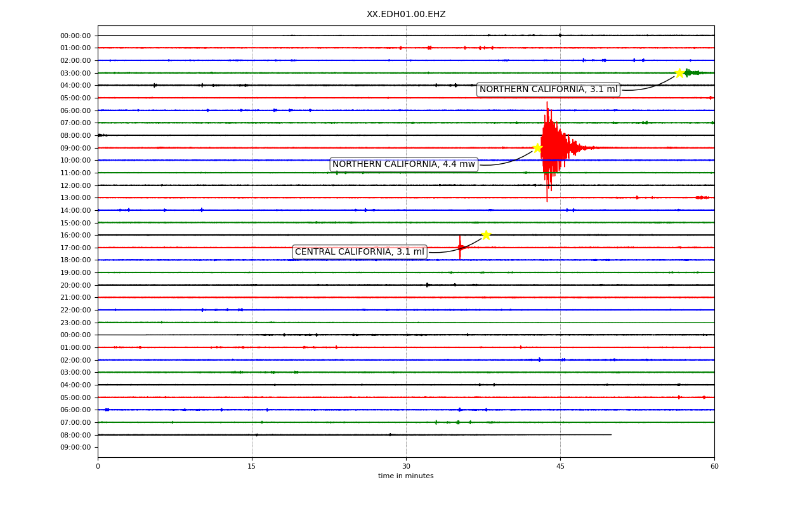
Task: Click the 30 tick on the time axis
Action: pyautogui.click(x=406, y=467)
